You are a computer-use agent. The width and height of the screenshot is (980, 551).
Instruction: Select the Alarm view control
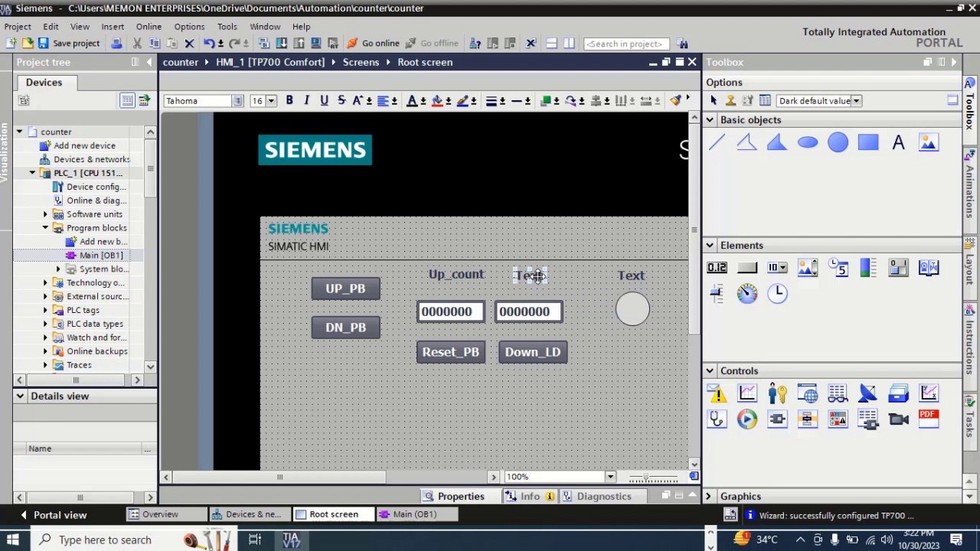[x=717, y=393]
